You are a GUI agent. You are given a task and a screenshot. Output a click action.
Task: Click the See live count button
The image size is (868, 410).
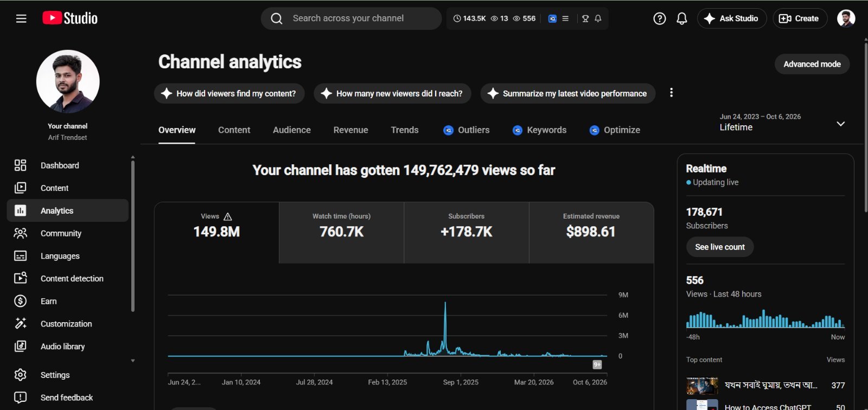coord(720,247)
